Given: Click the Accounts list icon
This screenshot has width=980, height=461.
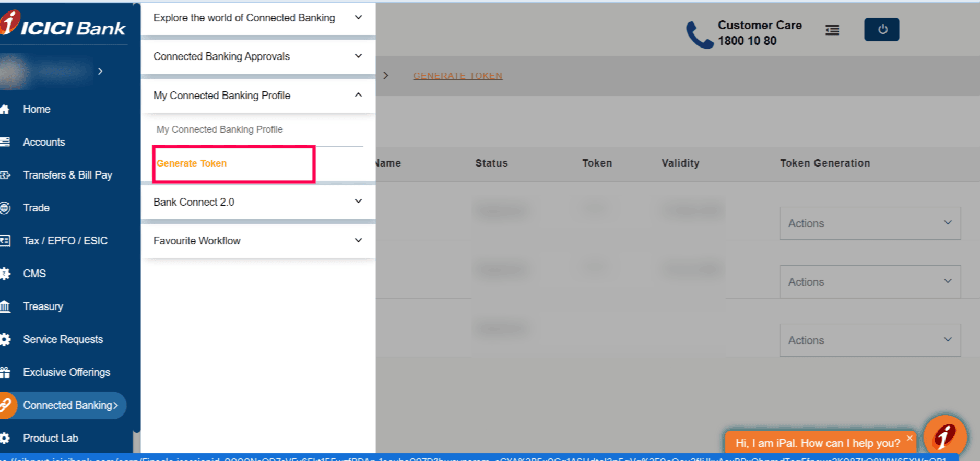Looking at the screenshot, I should click(5, 142).
